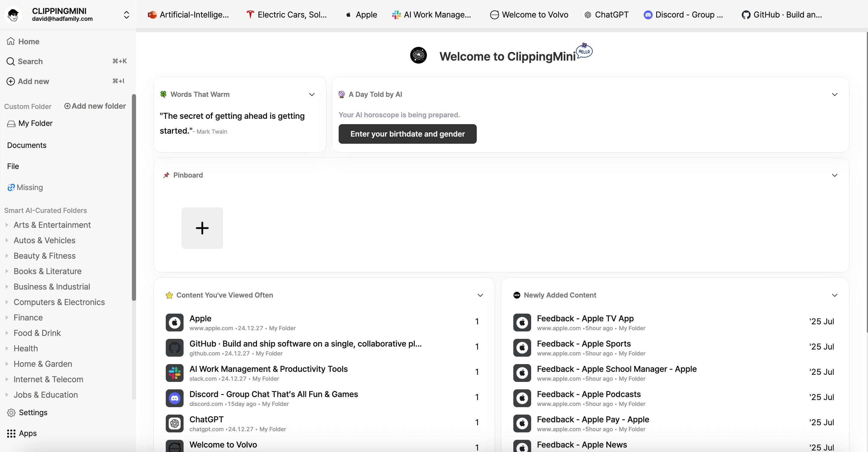Click the HELLO speech bubble icon

(x=584, y=51)
